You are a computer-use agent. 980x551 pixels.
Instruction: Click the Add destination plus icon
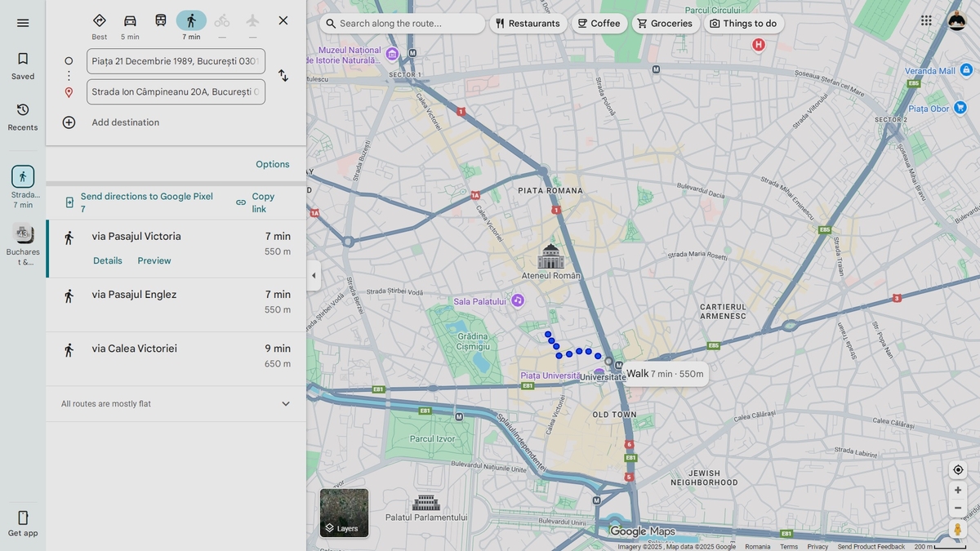(x=69, y=122)
